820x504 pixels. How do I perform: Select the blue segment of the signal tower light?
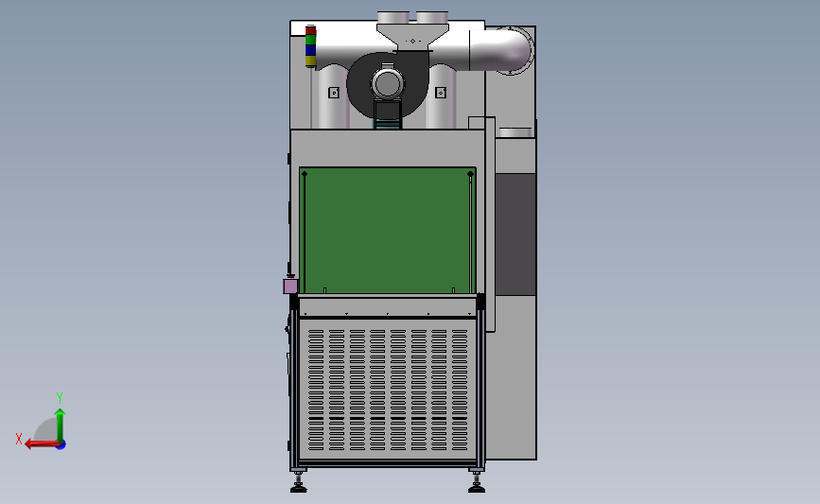pyautogui.click(x=310, y=50)
